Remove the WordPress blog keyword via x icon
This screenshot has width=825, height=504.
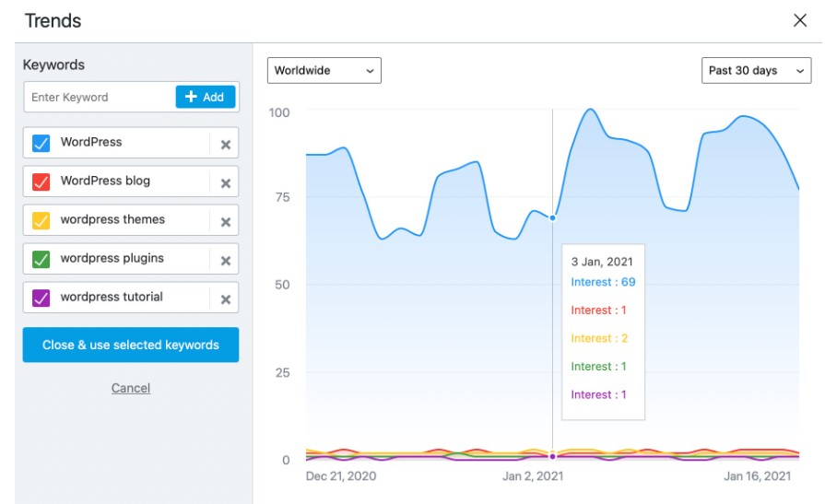coord(226,183)
